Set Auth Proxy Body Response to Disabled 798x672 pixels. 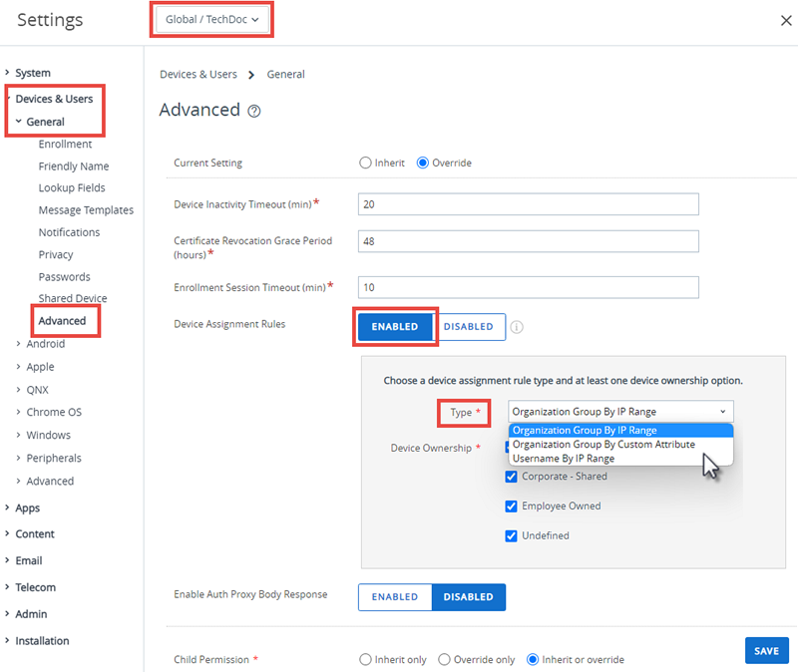point(468,596)
